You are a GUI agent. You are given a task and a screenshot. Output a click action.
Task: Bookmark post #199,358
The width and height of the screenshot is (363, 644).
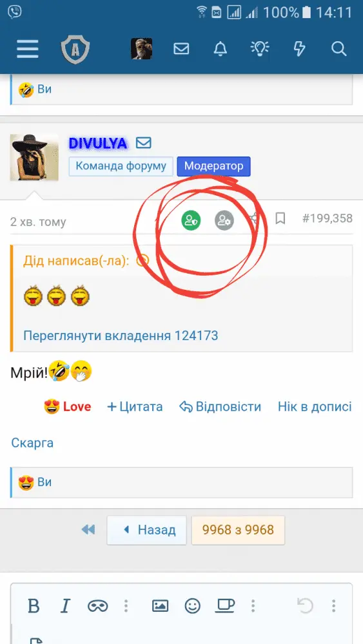coord(280,218)
